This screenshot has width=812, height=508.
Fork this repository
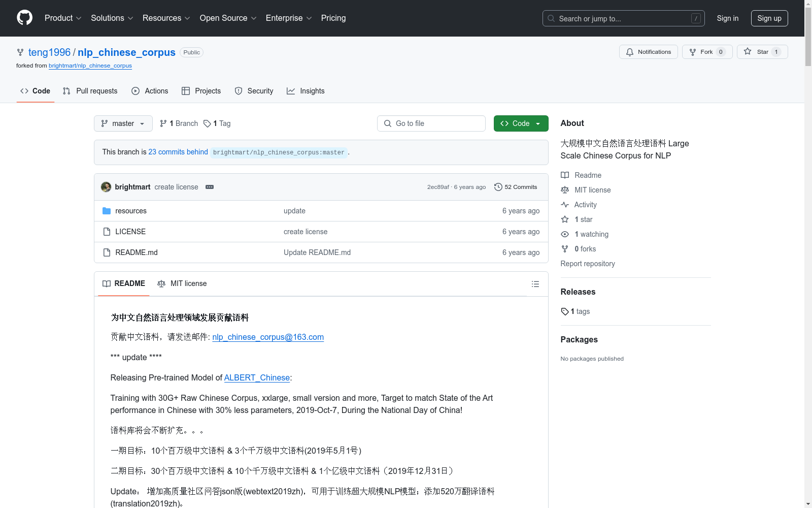(707, 52)
